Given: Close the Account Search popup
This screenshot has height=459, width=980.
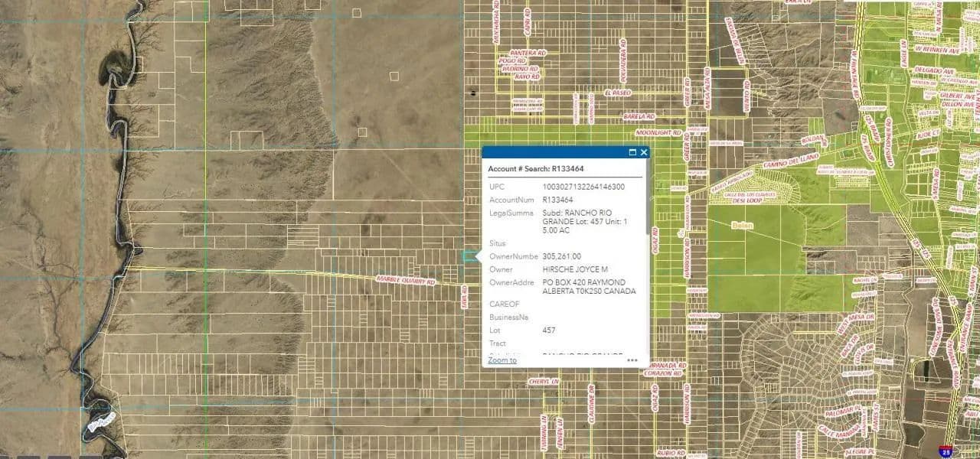Looking at the screenshot, I should [644, 152].
